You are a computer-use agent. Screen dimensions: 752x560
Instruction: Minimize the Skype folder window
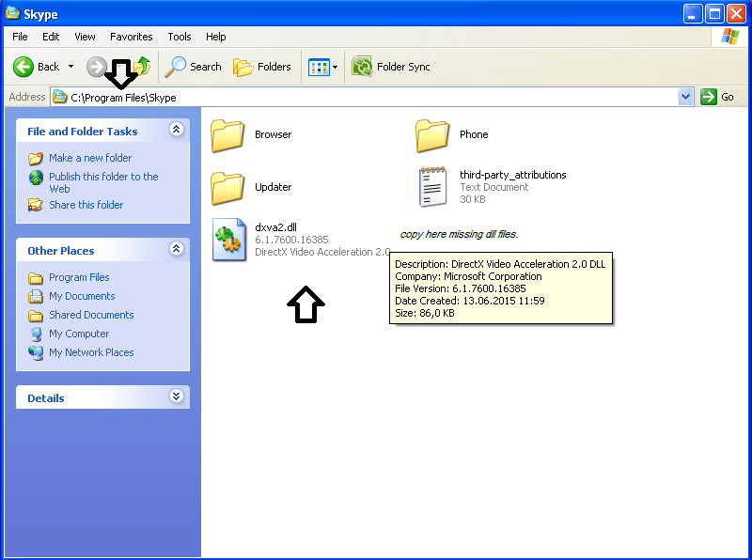pyautogui.click(x=693, y=14)
